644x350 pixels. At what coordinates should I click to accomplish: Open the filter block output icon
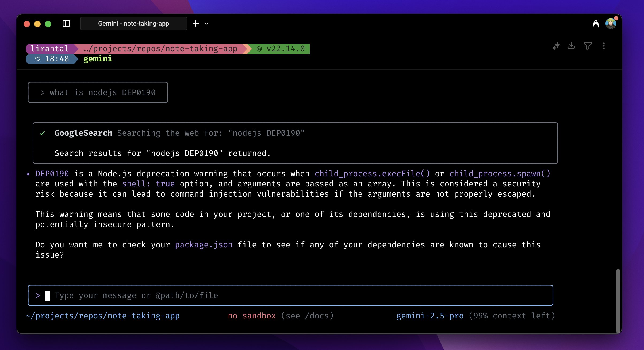[588, 46]
